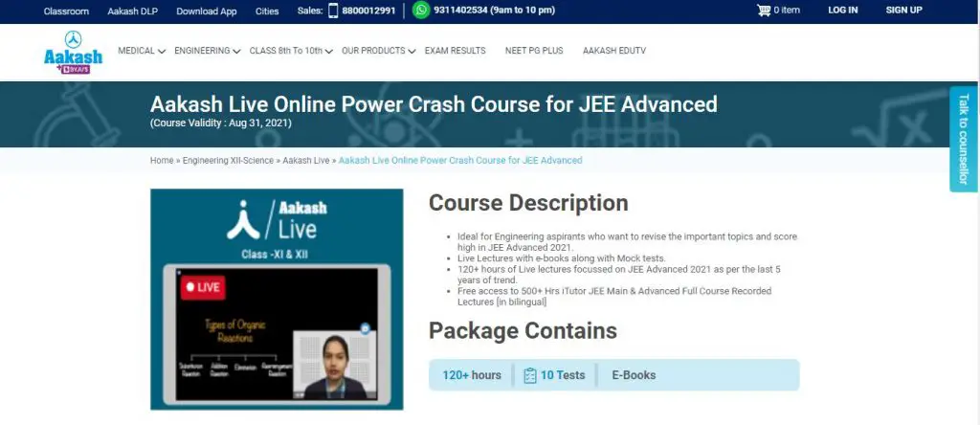Click the mobile phone icon near Sales
980x425 pixels.
(333, 11)
